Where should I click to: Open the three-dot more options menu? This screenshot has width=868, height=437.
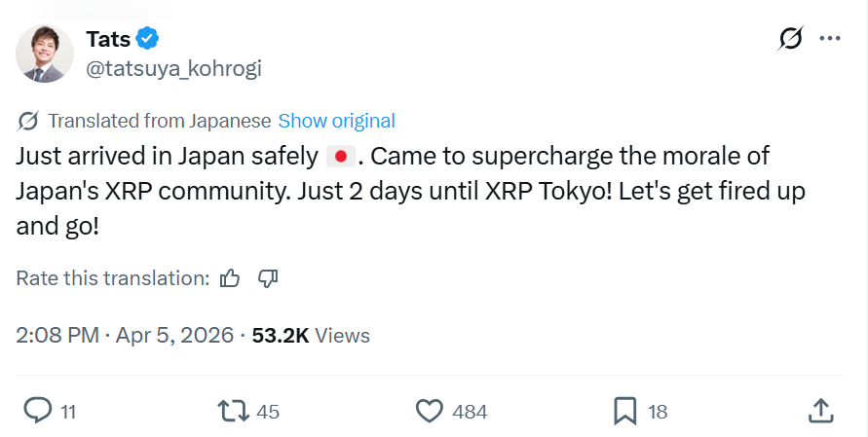[829, 39]
